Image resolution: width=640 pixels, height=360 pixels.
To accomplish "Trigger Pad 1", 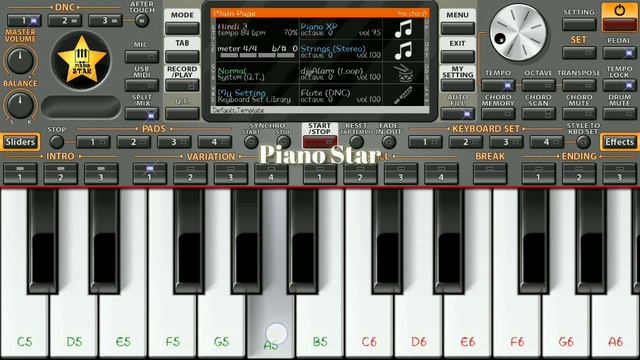I will coord(93,142).
